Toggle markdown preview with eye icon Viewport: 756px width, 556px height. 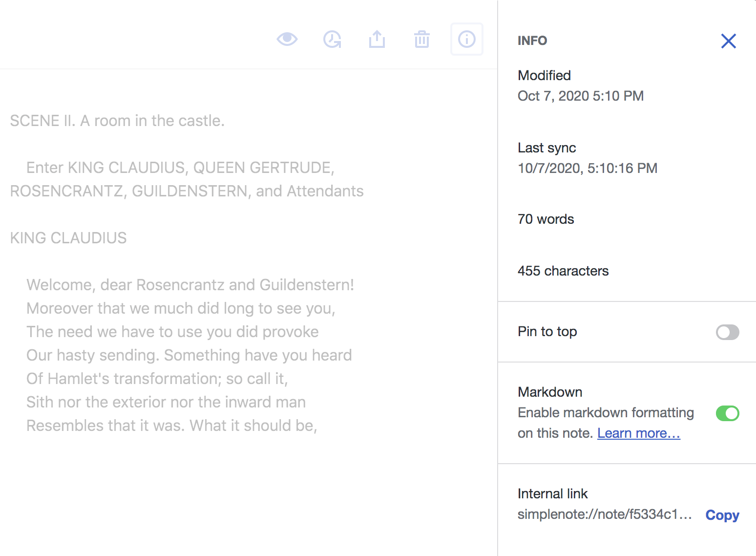(287, 39)
